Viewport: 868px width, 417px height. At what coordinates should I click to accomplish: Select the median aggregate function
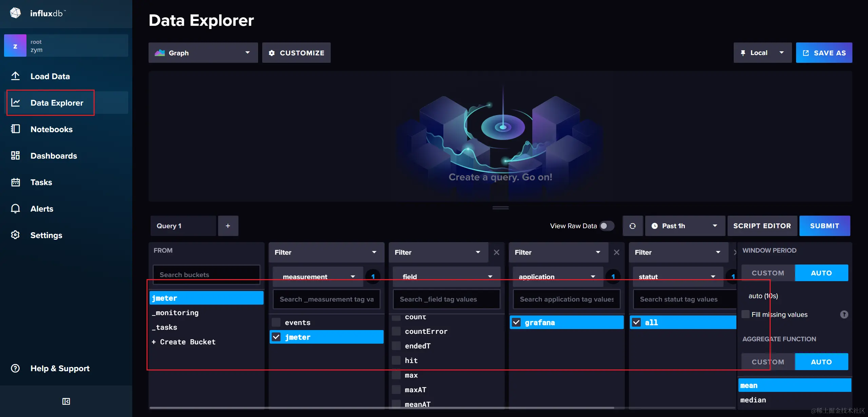[794, 400]
